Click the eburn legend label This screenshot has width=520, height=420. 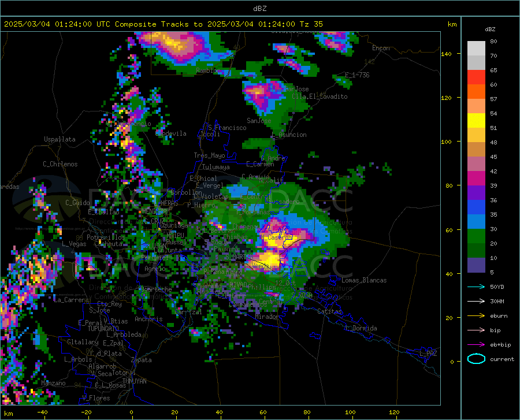point(499,316)
